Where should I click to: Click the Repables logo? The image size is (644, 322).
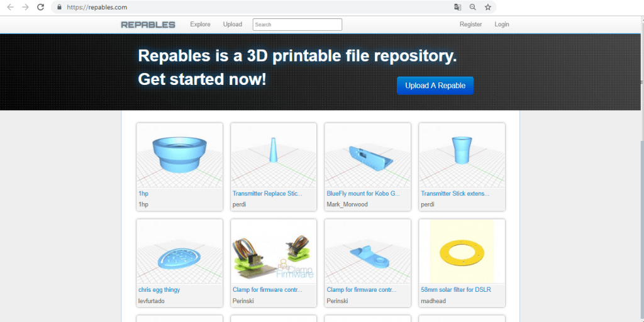pos(148,25)
